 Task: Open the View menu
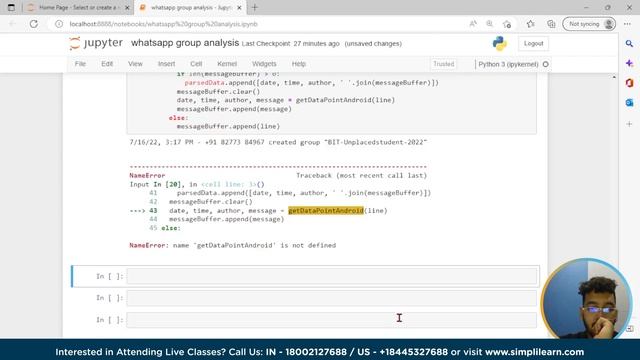(135, 64)
